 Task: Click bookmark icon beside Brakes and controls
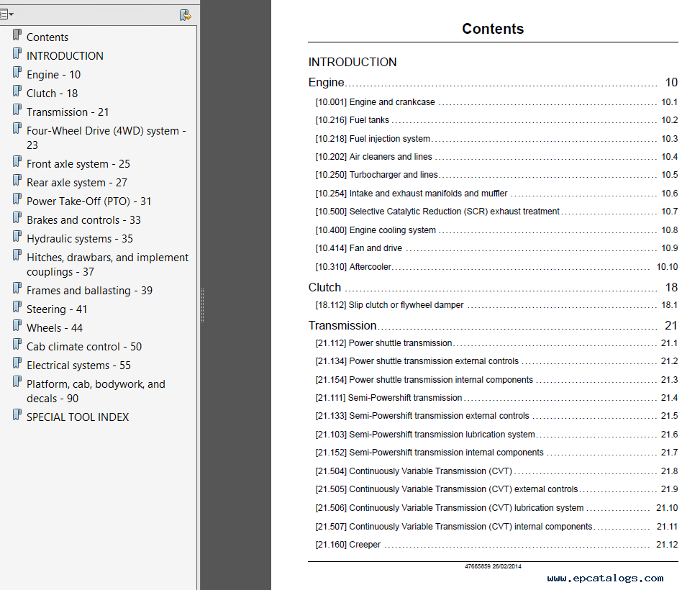(x=17, y=218)
